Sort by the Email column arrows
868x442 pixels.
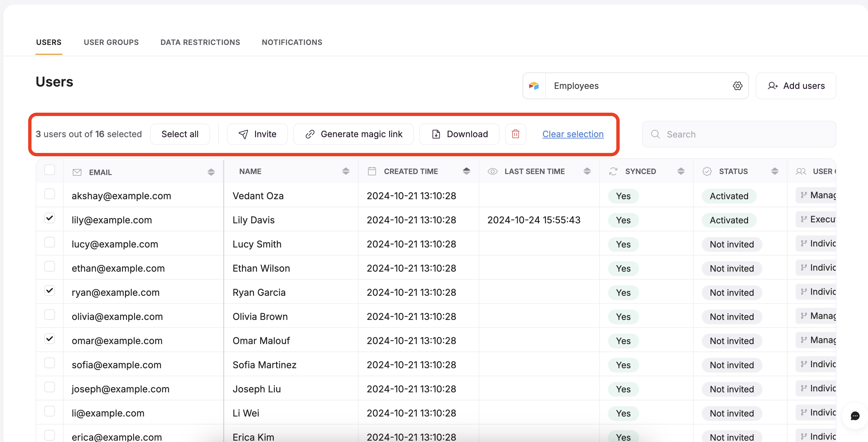point(211,172)
